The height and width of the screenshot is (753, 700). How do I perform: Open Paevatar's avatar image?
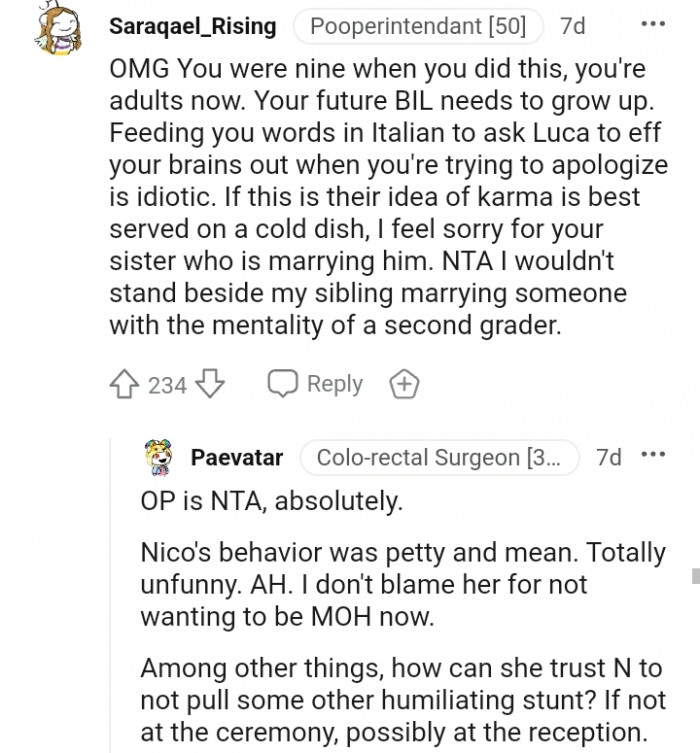tap(159, 457)
